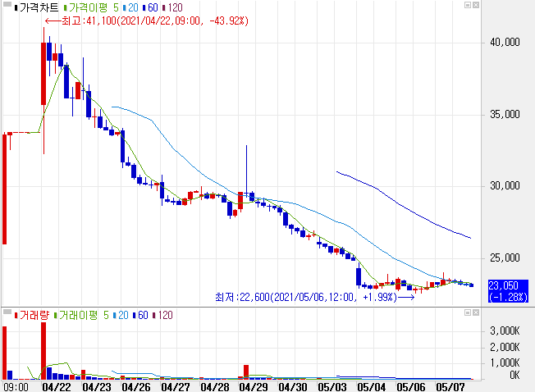Select the 가격이평 legend label

click(x=89, y=7)
